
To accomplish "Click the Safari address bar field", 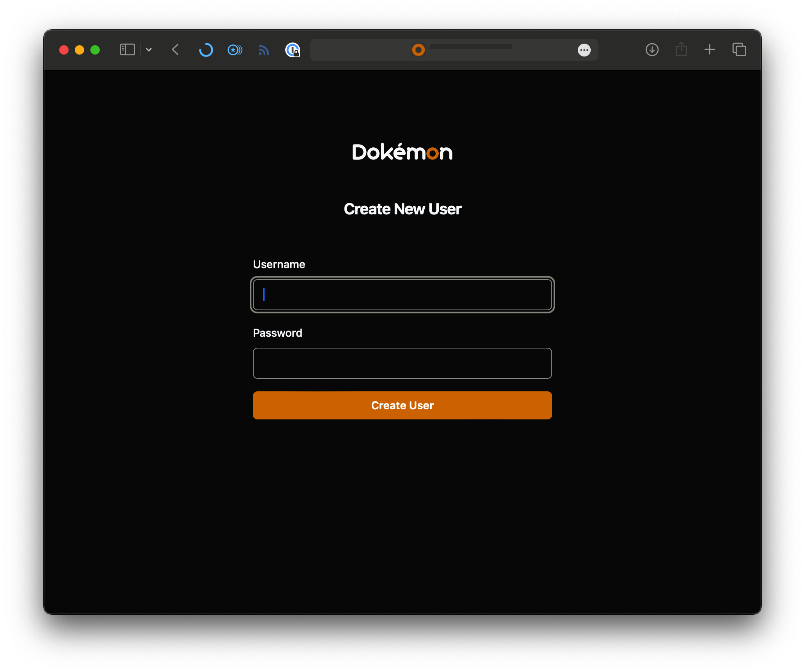I will point(454,50).
